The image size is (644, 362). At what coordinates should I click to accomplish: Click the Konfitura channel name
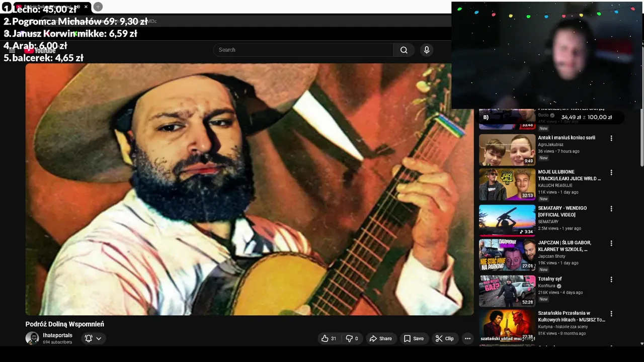point(547,286)
